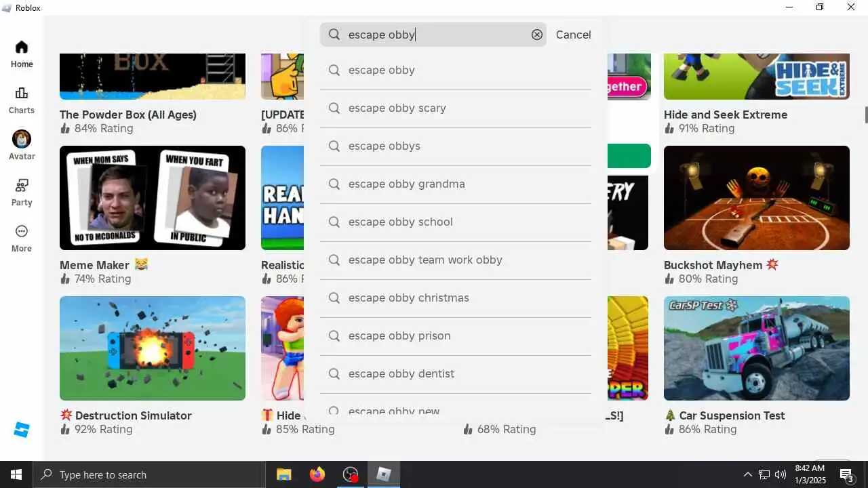Click the taskbar clock showing 8:42 AM
The width and height of the screenshot is (868, 488).
click(809, 474)
